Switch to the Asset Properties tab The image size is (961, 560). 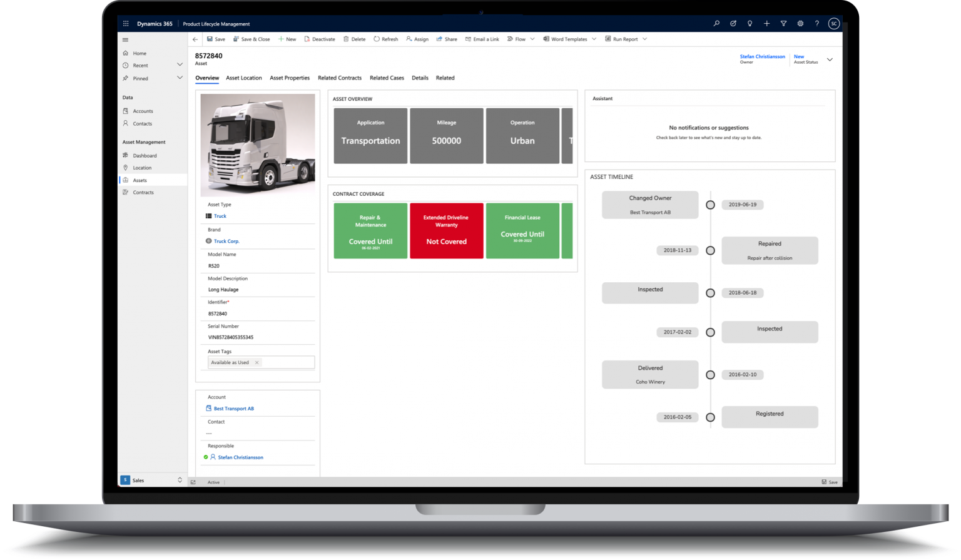(x=290, y=78)
